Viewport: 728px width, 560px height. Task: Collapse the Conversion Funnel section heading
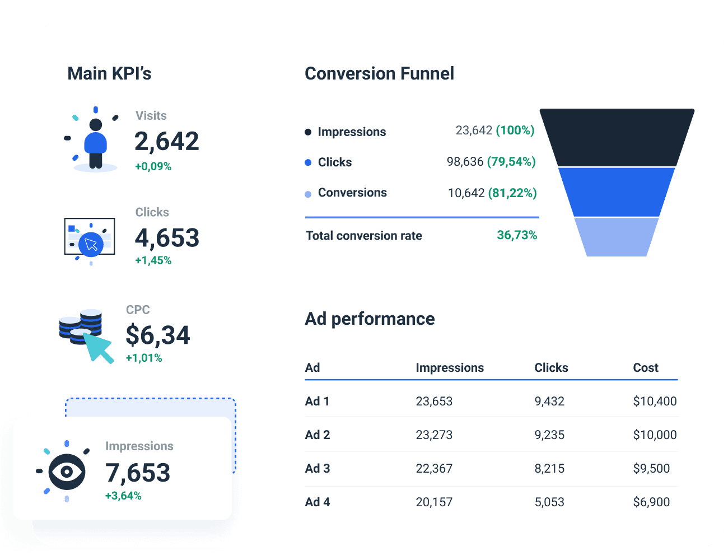pos(379,73)
